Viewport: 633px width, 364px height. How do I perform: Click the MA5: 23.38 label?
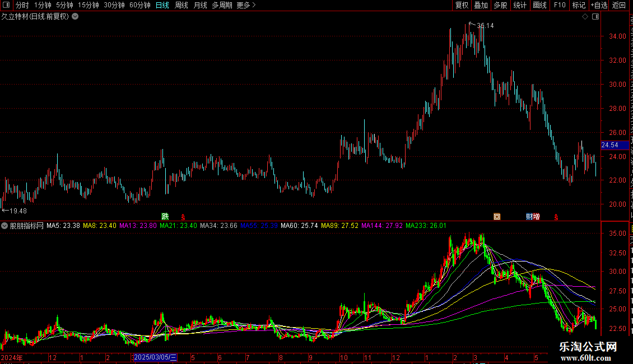tap(63, 226)
